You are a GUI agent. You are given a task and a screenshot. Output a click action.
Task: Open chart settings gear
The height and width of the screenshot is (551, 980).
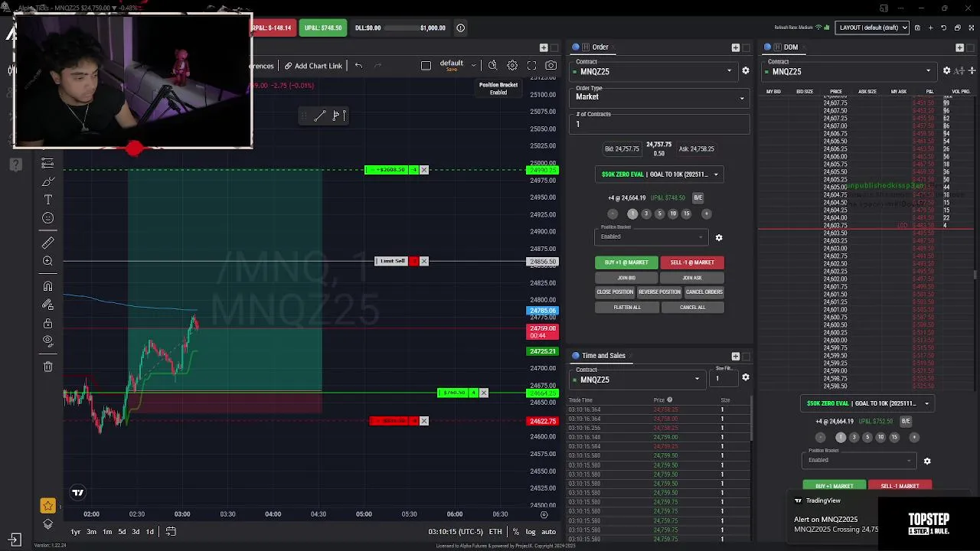point(512,66)
